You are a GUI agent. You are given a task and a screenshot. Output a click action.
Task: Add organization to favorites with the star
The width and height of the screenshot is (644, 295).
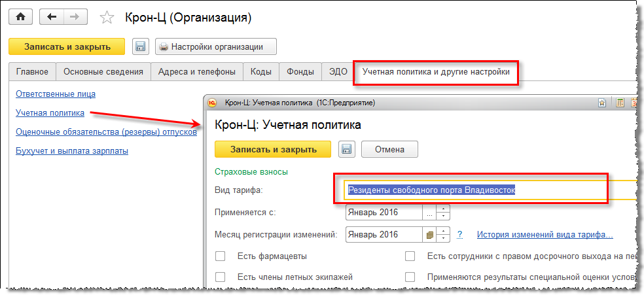pos(107,18)
